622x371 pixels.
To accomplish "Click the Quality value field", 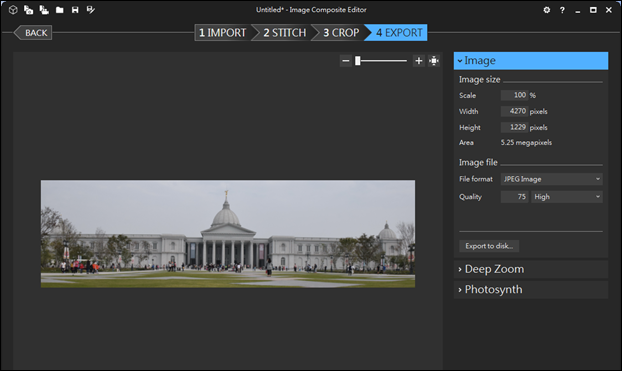I will point(514,197).
